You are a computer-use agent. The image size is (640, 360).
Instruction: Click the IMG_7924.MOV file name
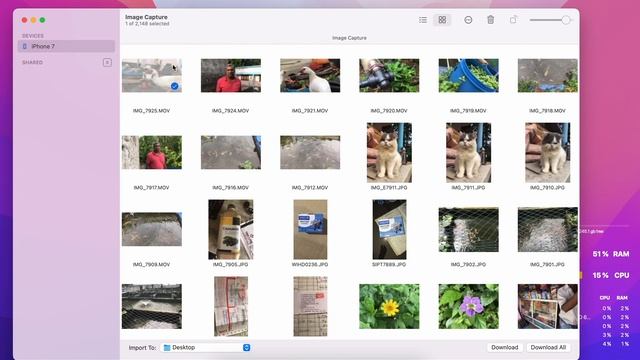(x=231, y=111)
